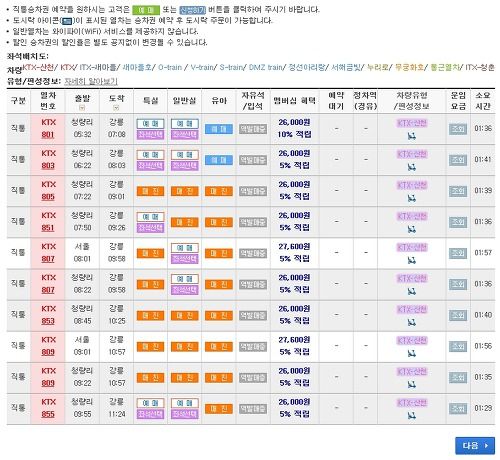Click the 역발매중 badge for KTX 801
This screenshot has height=460, width=500.
tap(253, 129)
